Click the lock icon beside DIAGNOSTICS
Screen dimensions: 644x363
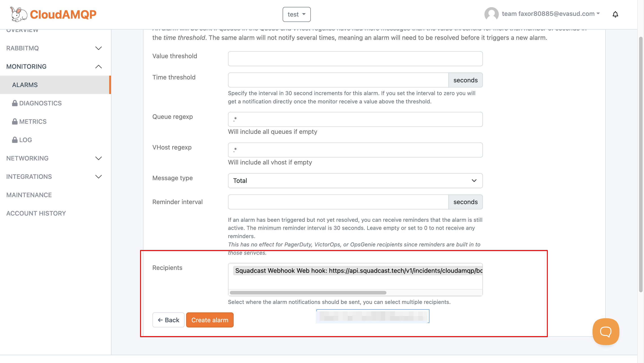15,103
